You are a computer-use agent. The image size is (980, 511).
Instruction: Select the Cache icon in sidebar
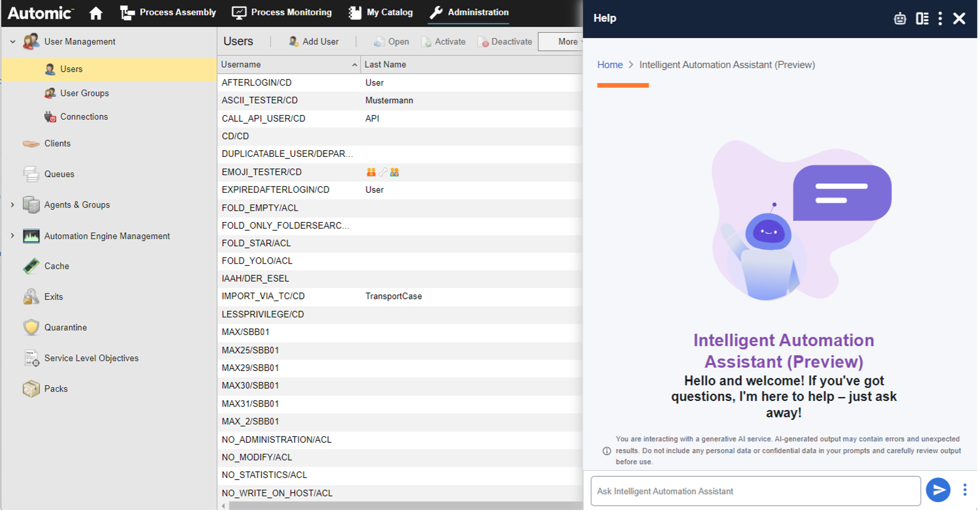pos(31,266)
